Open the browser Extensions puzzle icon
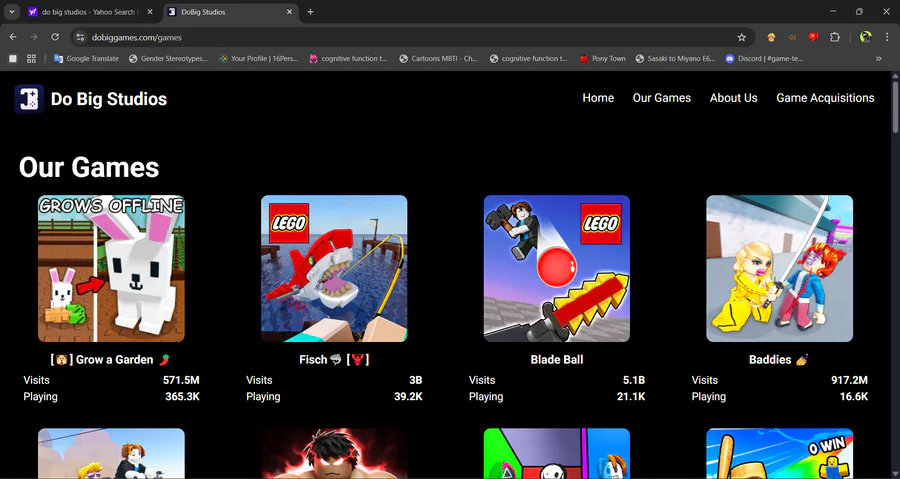Viewport: 900px width, 479px height. 835,37
